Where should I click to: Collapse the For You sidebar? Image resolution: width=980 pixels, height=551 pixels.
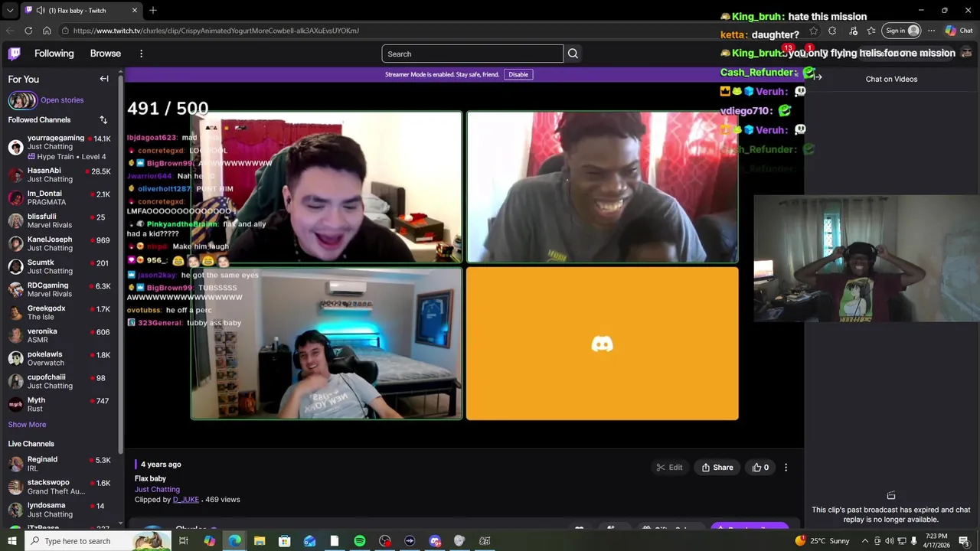104,79
